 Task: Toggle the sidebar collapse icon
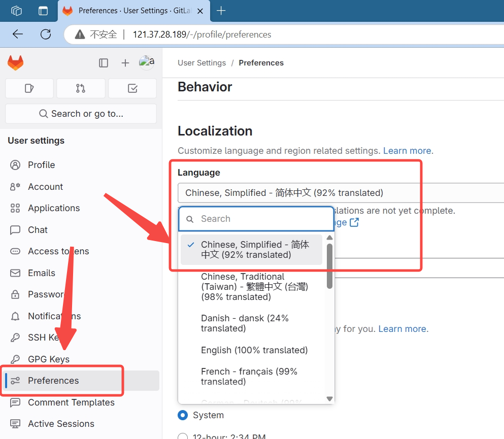click(x=104, y=62)
